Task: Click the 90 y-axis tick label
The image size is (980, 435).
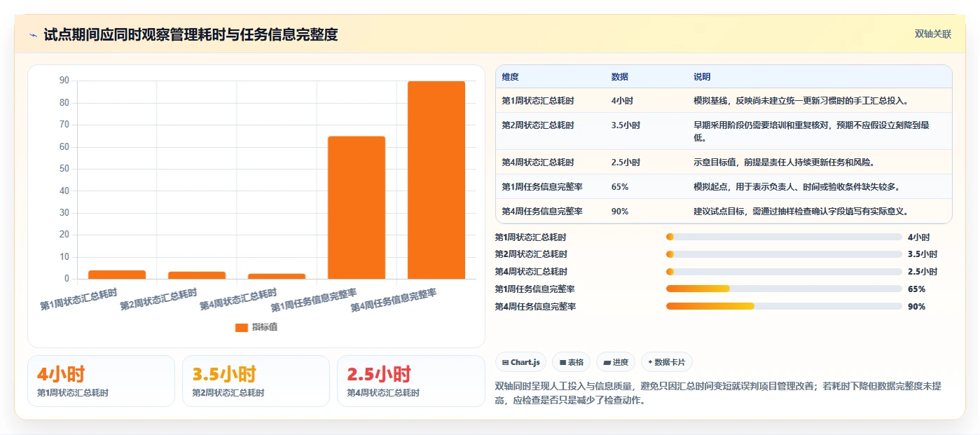Action: (64, 81)
